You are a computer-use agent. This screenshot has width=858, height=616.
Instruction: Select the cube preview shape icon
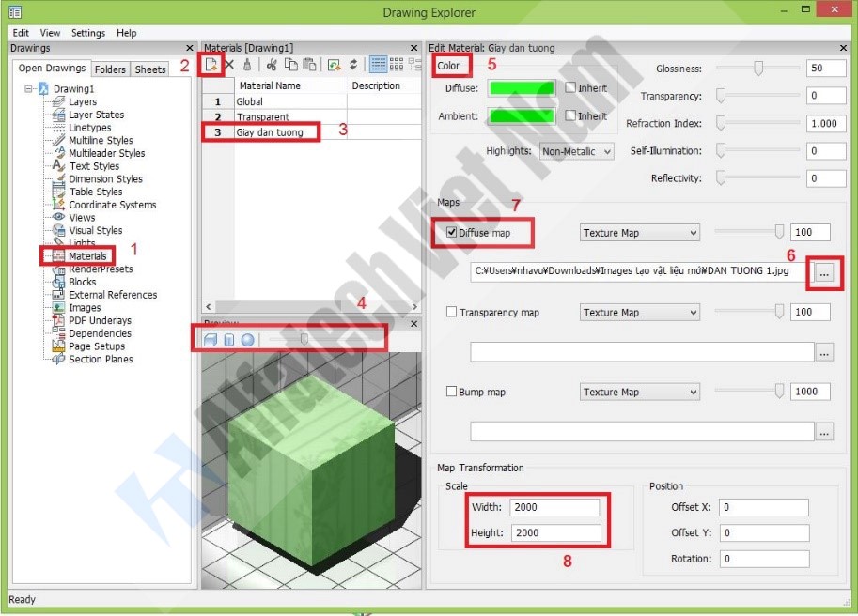coord(211,339)
